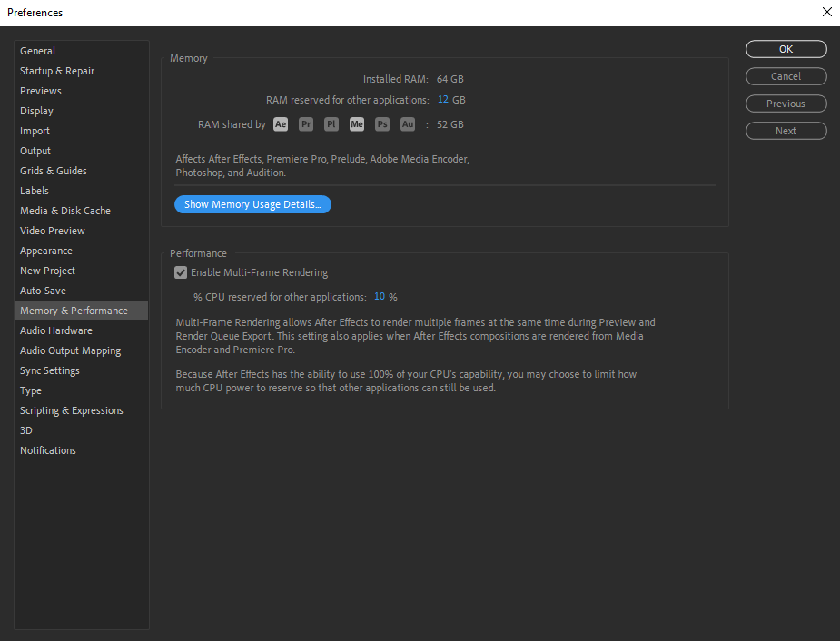Viewport: 840px width, 641px height.
Task: Close the Preferences dialog window
Action: (826, 13)
